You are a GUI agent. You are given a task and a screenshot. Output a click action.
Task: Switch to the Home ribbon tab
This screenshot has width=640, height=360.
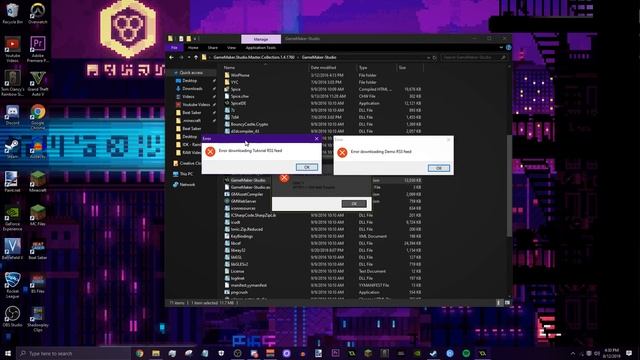coord(193,48)
